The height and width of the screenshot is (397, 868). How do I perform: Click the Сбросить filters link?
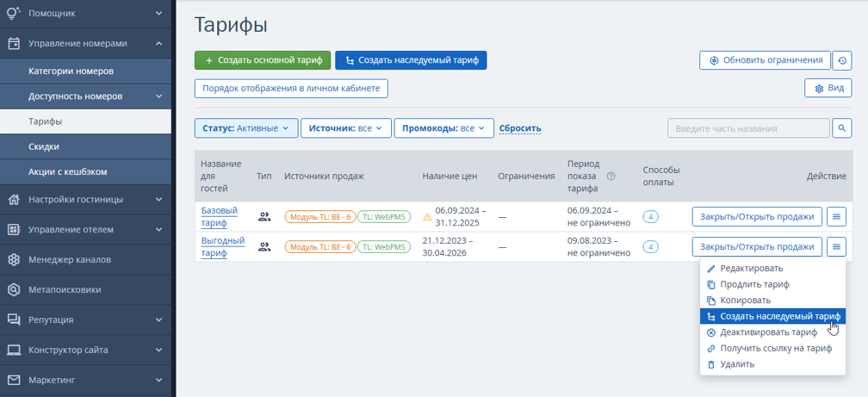520,128
